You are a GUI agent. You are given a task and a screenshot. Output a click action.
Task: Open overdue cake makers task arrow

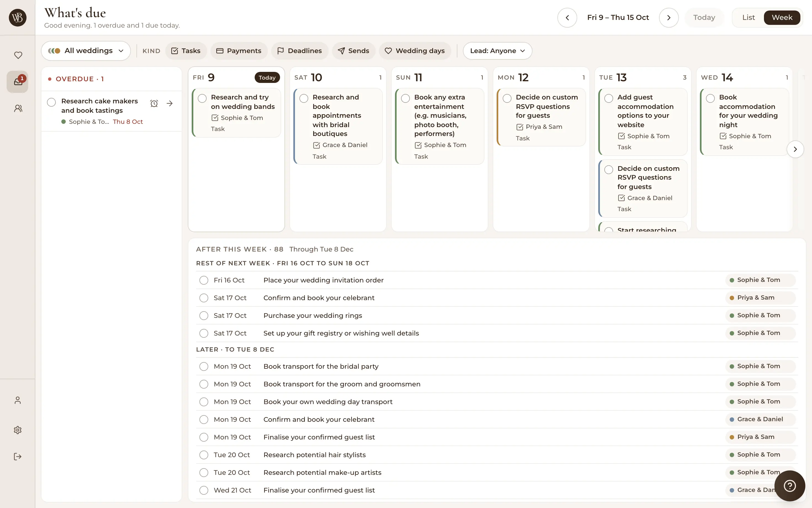[170, 103]
